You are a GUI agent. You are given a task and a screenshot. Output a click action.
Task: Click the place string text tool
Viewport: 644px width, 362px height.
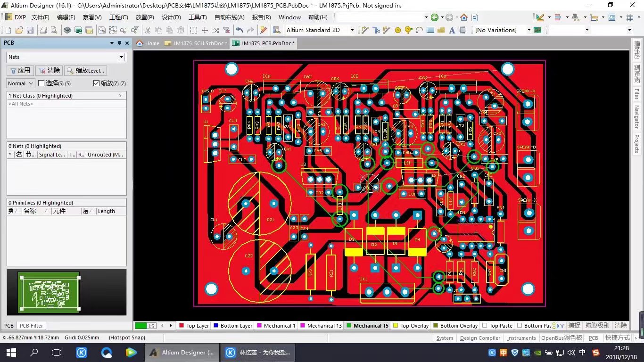pos(452,30)
